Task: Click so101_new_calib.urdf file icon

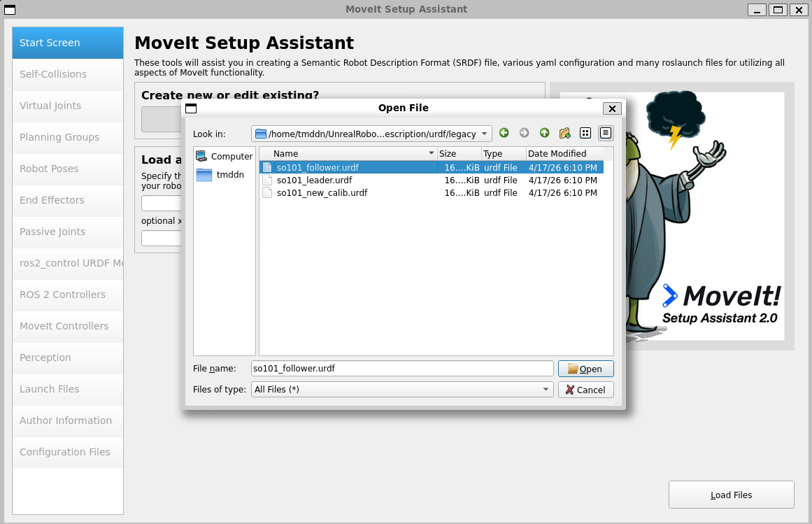Action: tap(267, 192)
